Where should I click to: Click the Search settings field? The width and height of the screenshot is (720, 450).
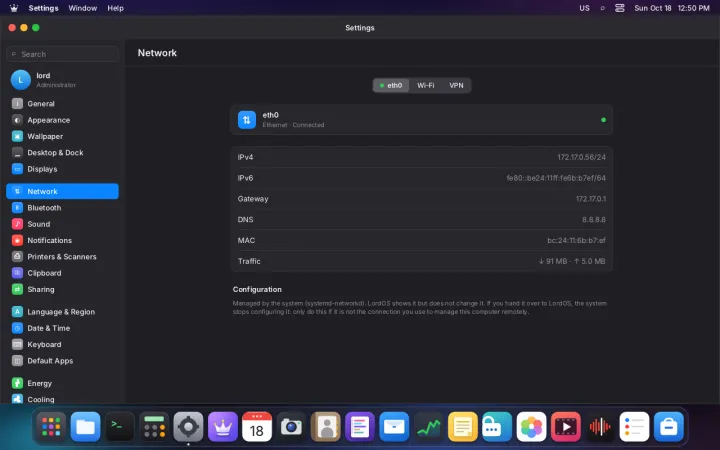62,54
